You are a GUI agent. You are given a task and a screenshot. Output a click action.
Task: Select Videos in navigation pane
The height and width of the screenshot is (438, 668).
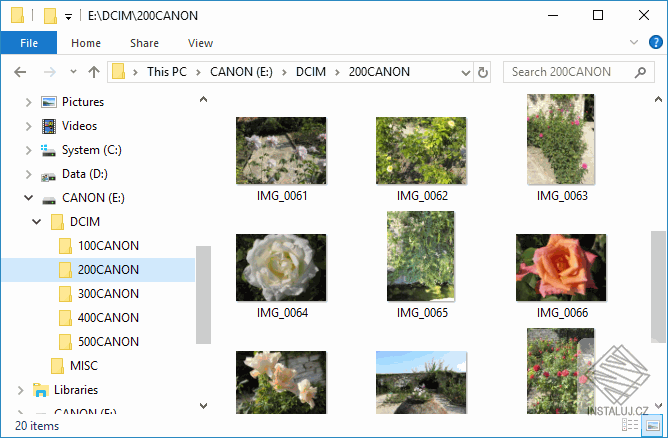pos(79,126)
